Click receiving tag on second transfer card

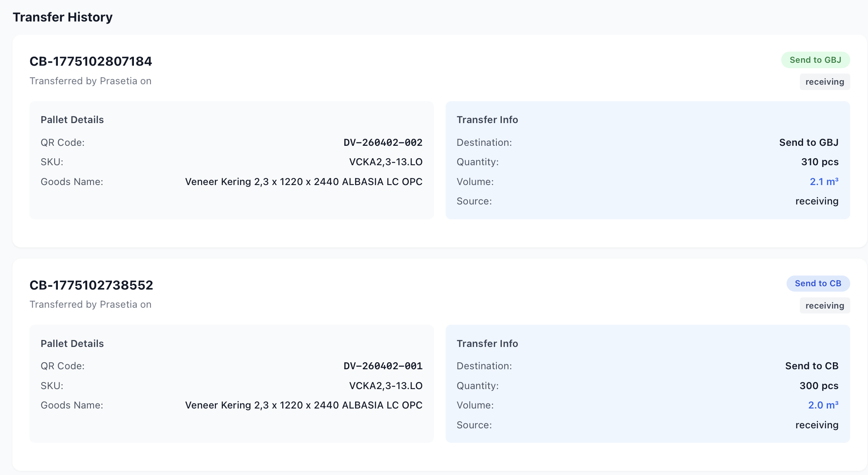[825, 306]
